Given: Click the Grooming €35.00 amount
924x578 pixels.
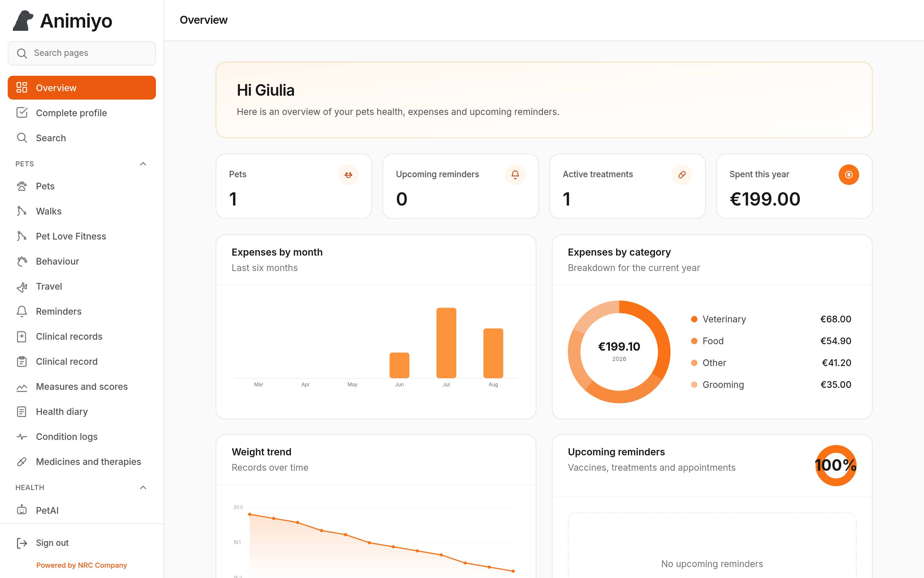Looking at the screenshot, I should [836, 385].
